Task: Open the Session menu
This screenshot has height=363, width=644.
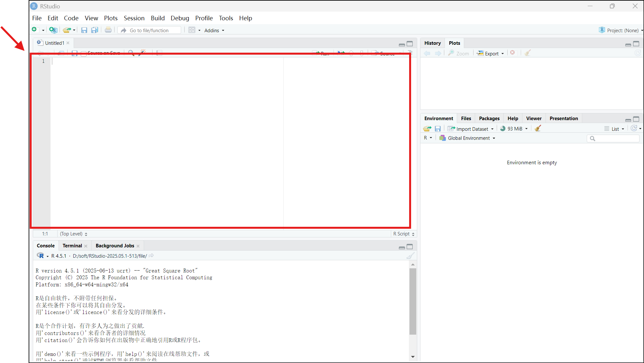Action: point(134,18)
